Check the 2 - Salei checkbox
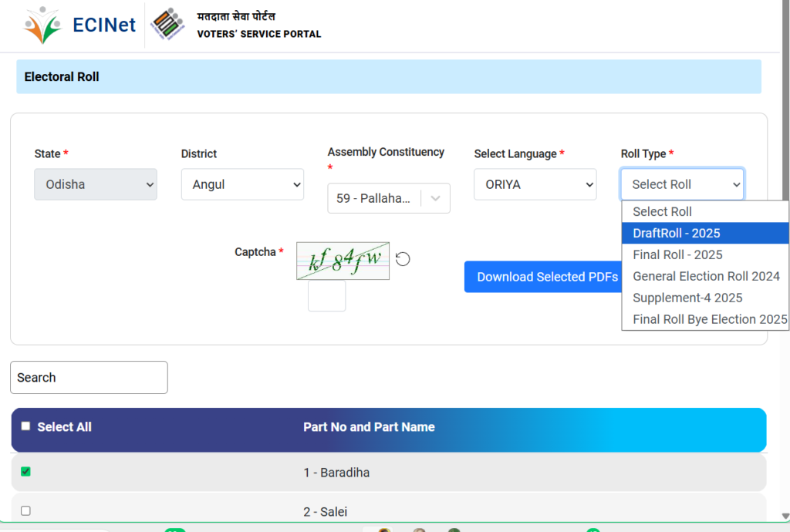This screenshot has width=790, height=532. click(x=25, y=510)
